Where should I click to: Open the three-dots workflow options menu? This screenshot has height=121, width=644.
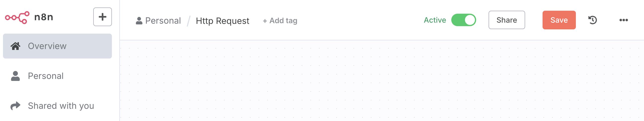(x=623, y=20)
